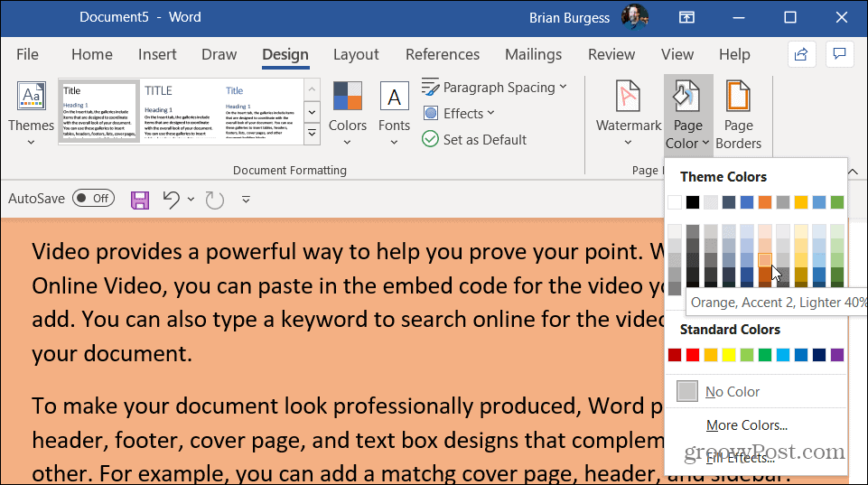
Task: Switch to the Home tab
Action: [92, 54]
